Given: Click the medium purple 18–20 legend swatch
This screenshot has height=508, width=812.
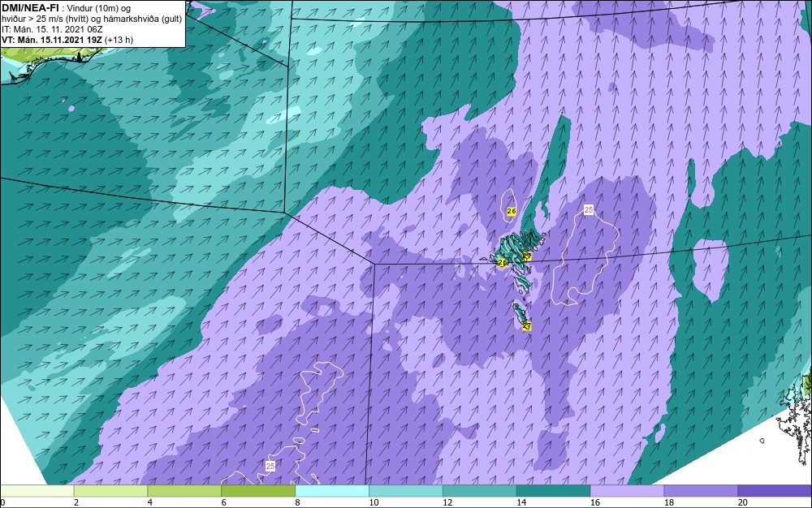Looking at the screenshot, I should click(x=702, y=491).
